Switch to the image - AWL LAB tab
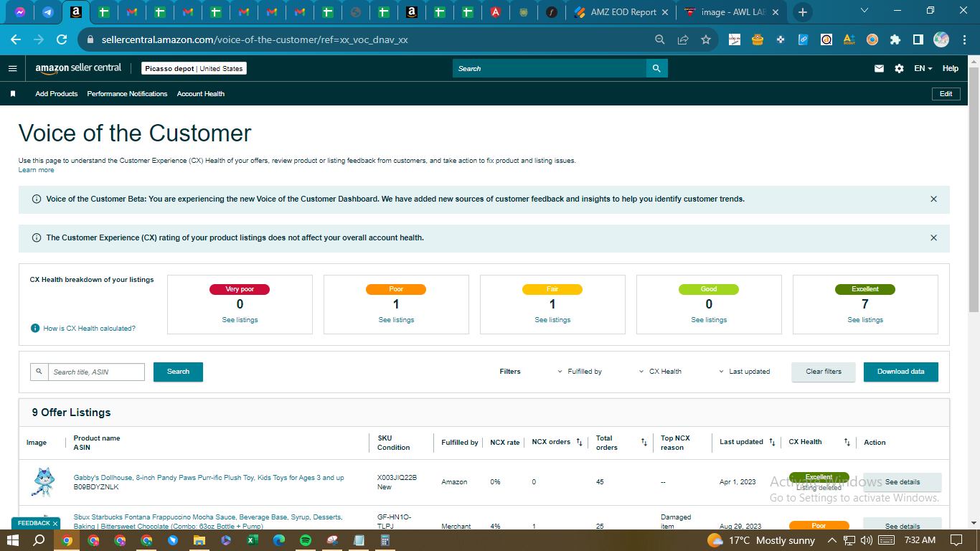 click(x=731, y=12)
